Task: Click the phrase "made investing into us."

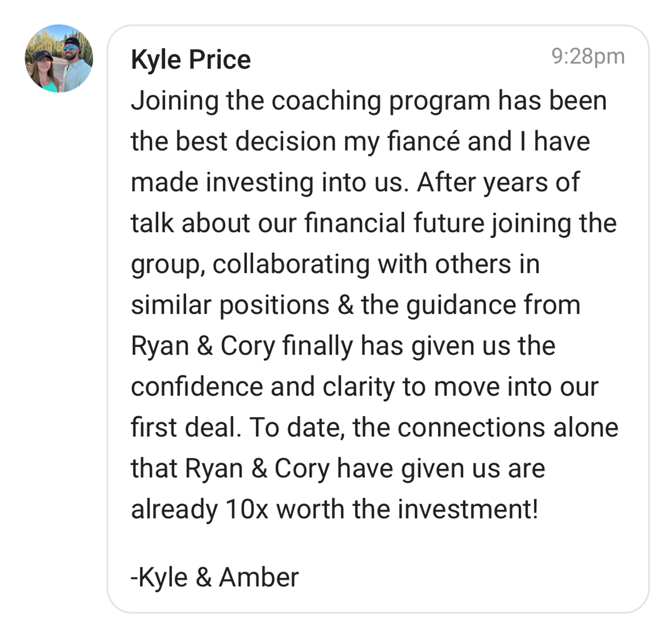Action: [x=269, y=182]
